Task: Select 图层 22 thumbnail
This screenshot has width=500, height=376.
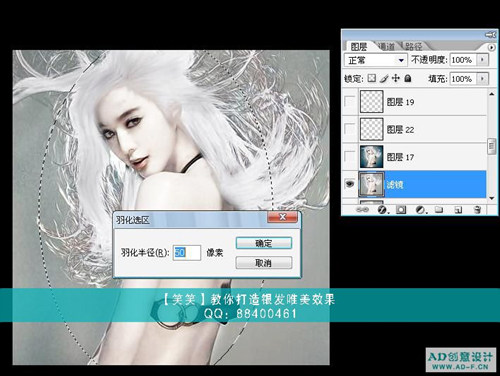Action: [371, 129]
